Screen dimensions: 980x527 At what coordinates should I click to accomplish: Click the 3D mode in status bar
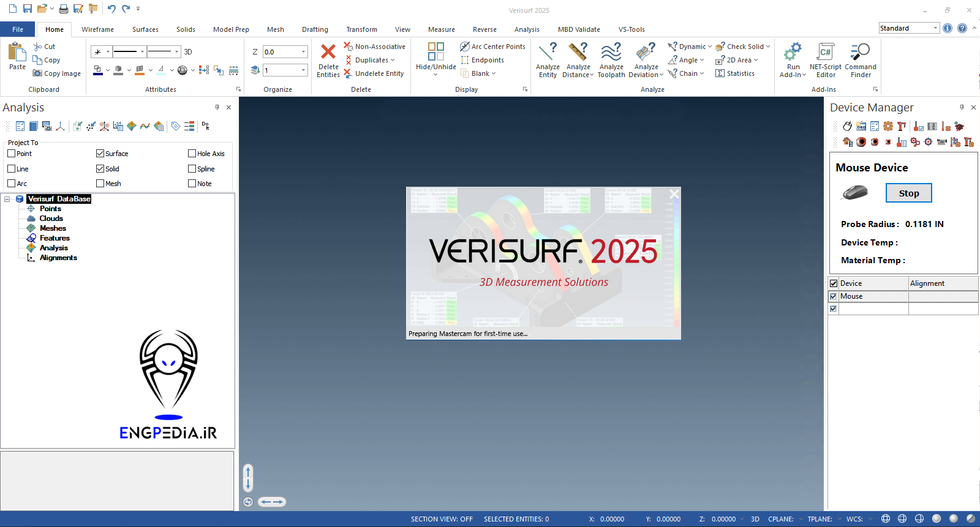click(x=755, y=519)
